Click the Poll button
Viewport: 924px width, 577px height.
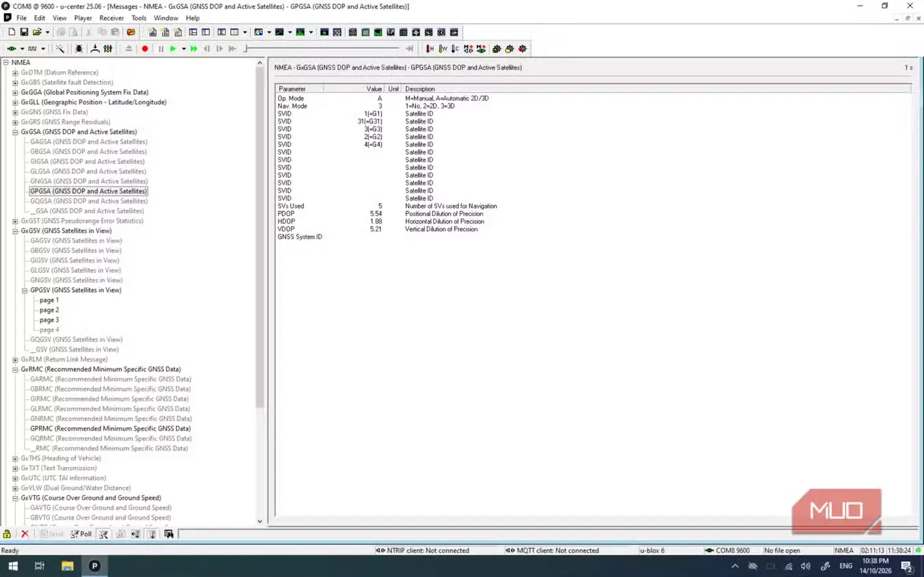81,534
